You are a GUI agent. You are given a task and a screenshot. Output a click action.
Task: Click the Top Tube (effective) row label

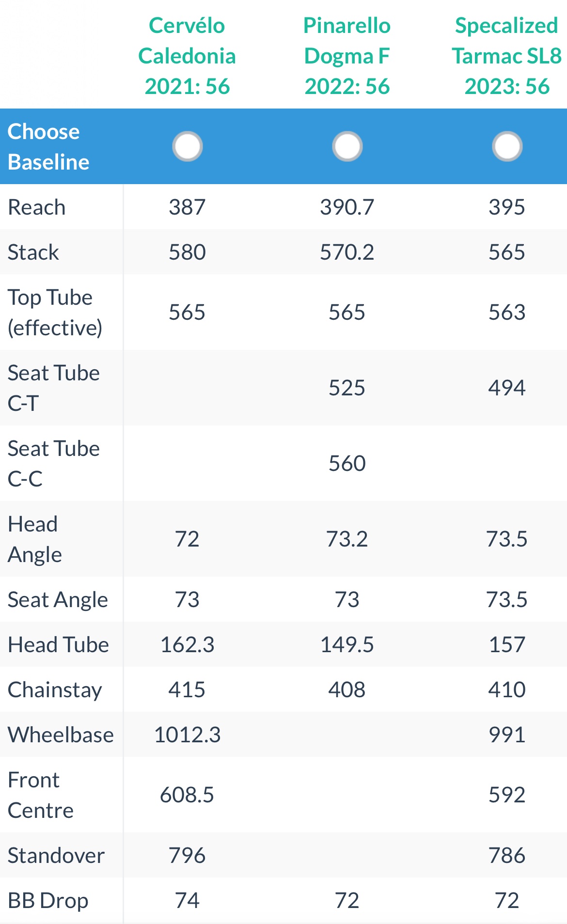click(x=55, y=312)
